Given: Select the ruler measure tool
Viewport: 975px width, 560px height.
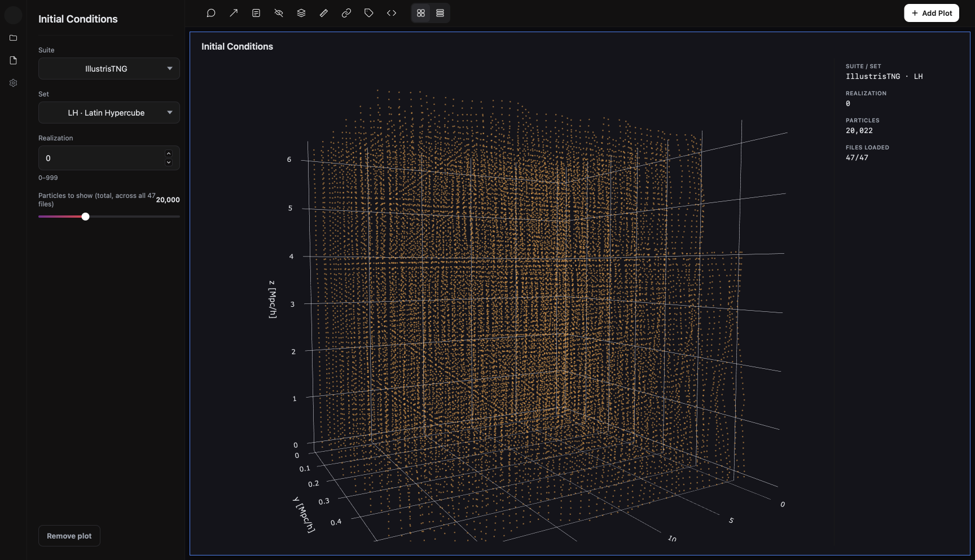Looking at the screenshot, I should click(x=324, y=13).
